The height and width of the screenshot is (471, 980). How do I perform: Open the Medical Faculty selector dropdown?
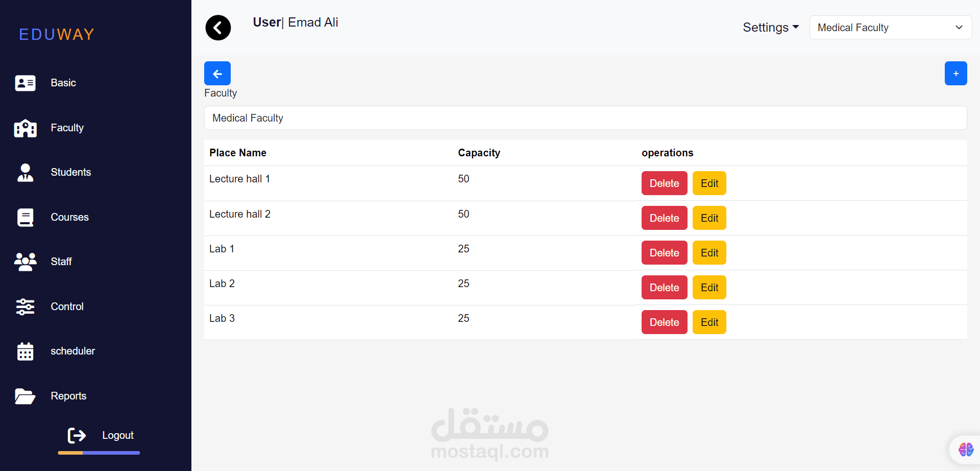point(891,28)
